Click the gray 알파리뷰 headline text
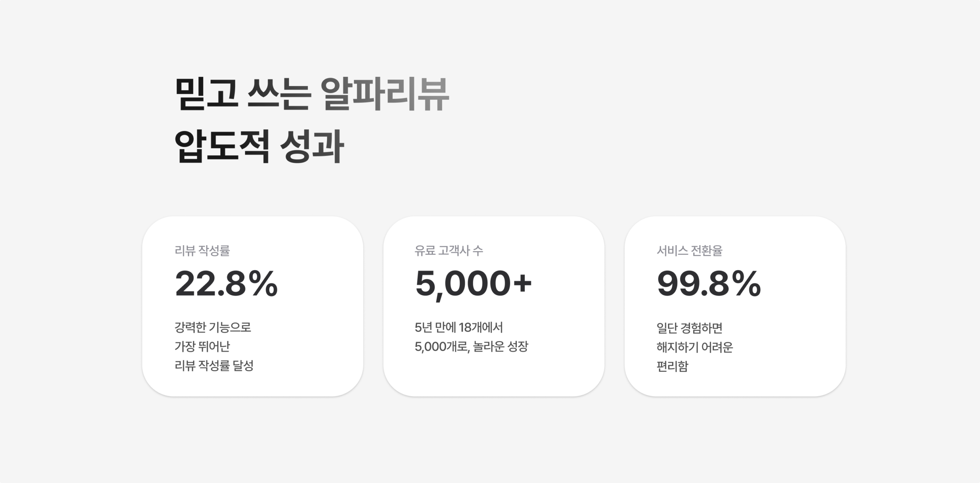The height and width of the screenshot is (483, 980). point(384,94)
